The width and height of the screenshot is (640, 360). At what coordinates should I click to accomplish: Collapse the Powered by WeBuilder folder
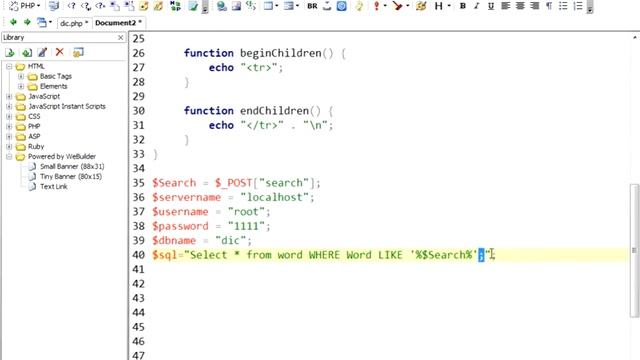9,156
